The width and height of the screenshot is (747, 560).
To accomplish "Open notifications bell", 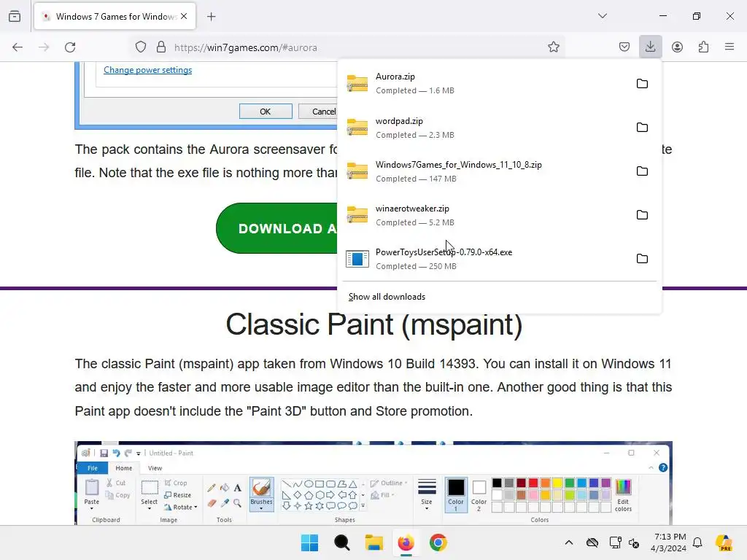I will coord(697,542).
